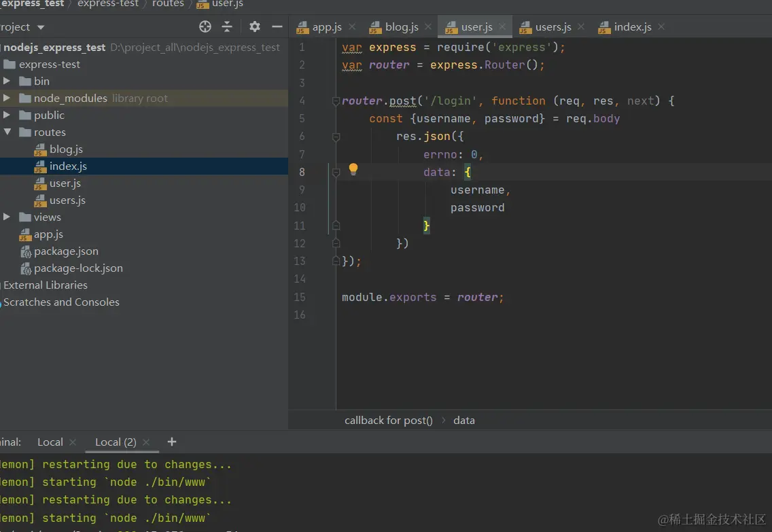Switch to the index.js editor tab
The height and width of the screenshot is (532, 772).
(x=632, y=27)
